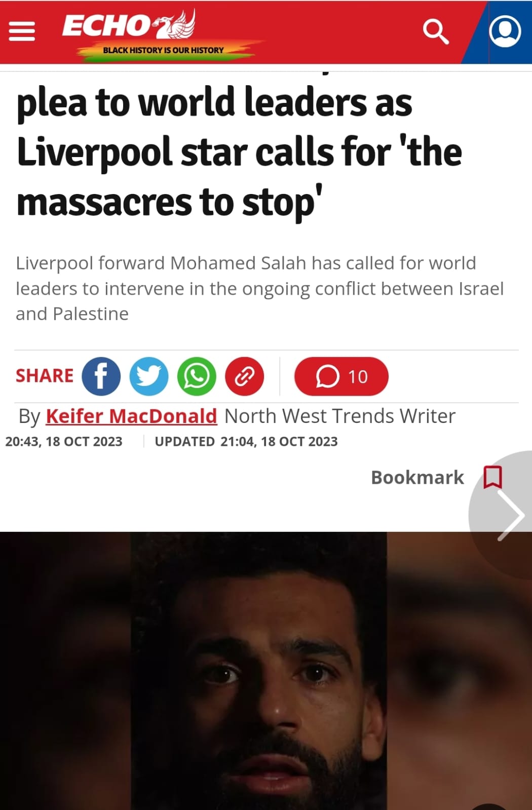Click the article headline text

(x=239, y=151)
